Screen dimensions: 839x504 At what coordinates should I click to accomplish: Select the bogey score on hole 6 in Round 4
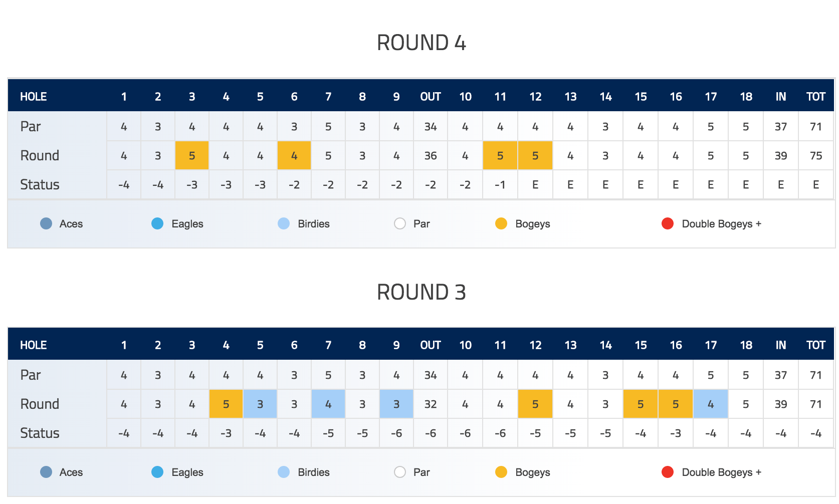tap(294, 155)
